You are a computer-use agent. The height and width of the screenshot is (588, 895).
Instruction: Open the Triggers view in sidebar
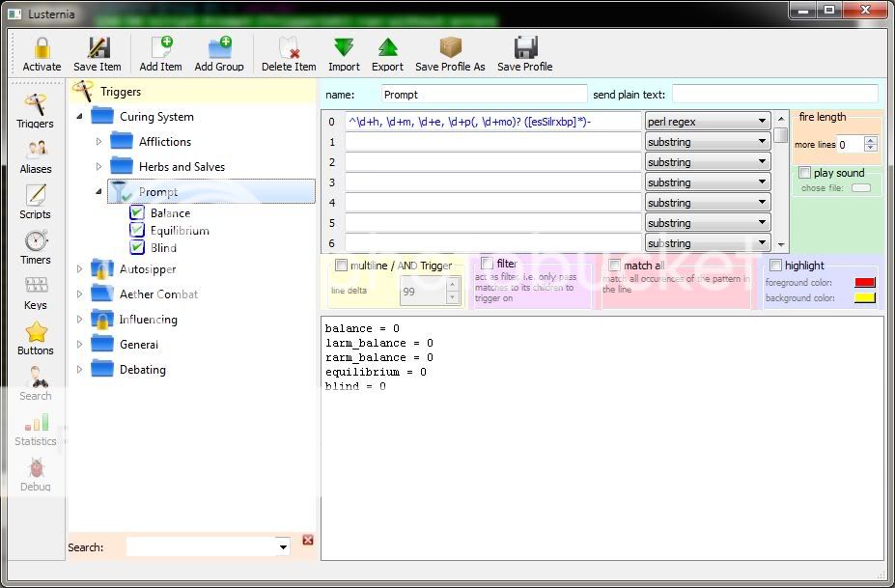pos(36,111)
